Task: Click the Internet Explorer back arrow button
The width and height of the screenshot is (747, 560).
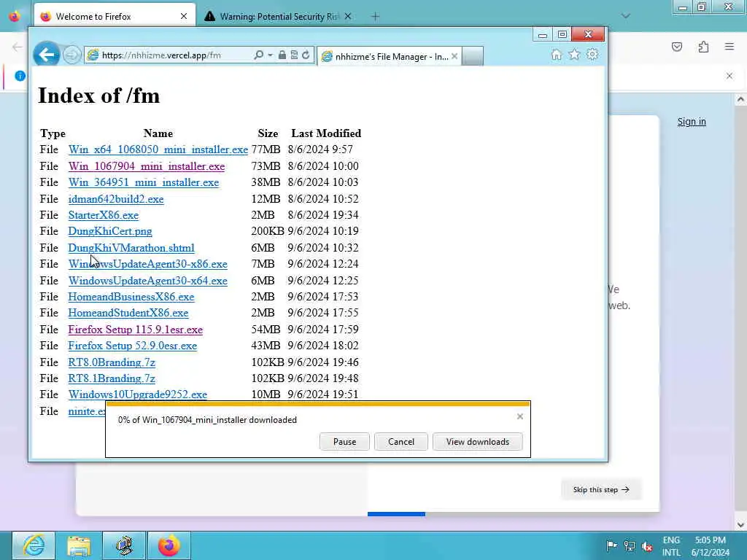Action: (46, 55)
